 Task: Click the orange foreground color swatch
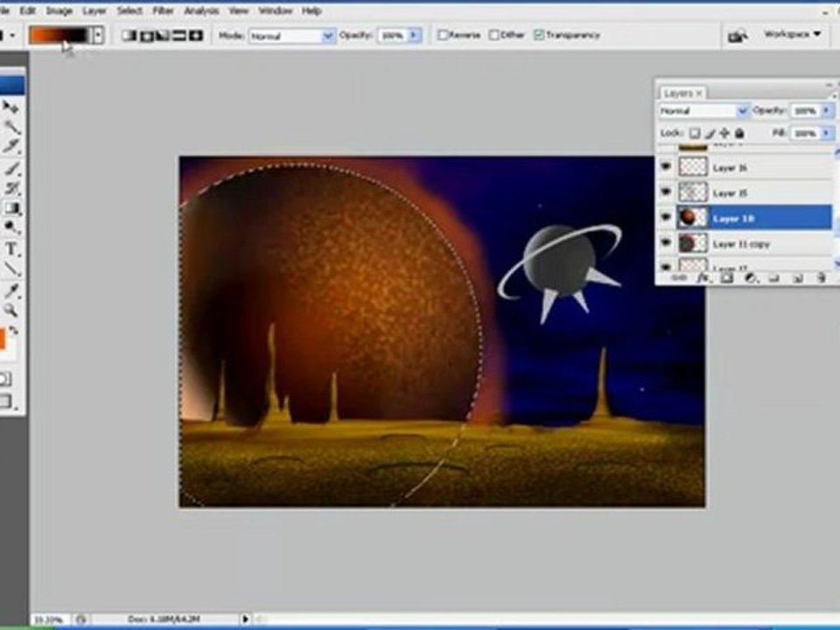tap(2, 339)
